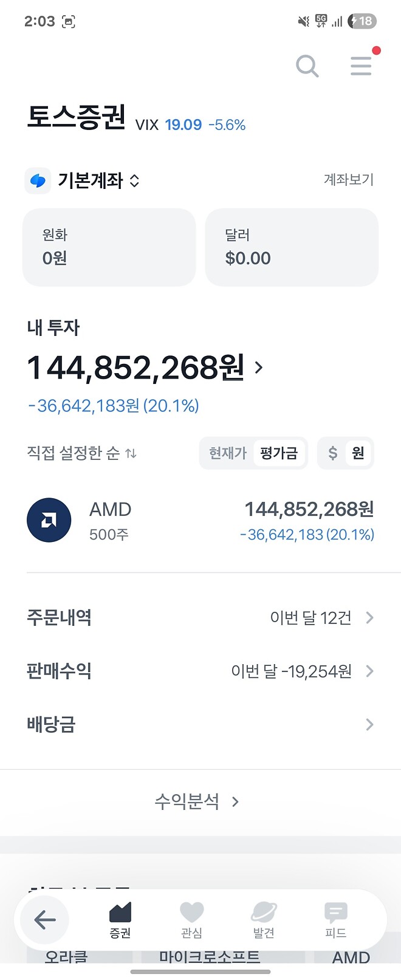Image resolution: width=401 pixels, height=980 pixels.
Task: Switch currency to dollar ($)
Action: (x=332, y=453)
